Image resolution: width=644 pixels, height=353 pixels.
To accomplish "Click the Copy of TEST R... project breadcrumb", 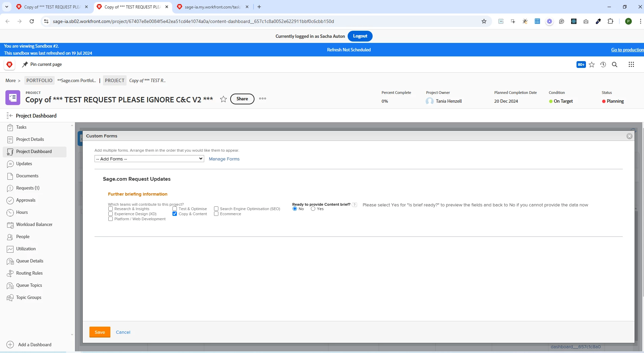I will click(x=147, y=80).
